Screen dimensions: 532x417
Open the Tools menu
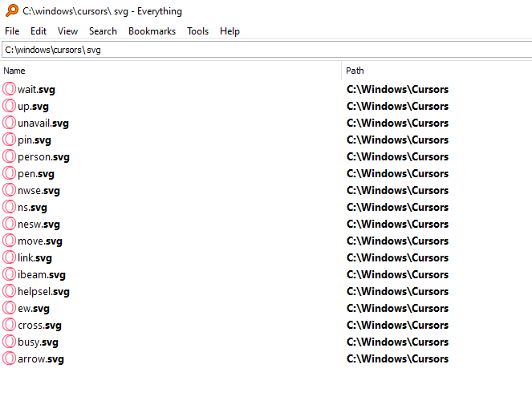[x=197, y=31]
